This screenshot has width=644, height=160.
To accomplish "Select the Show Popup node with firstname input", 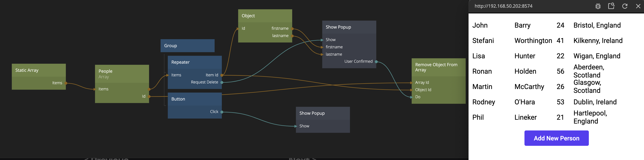I will [349, 27].
